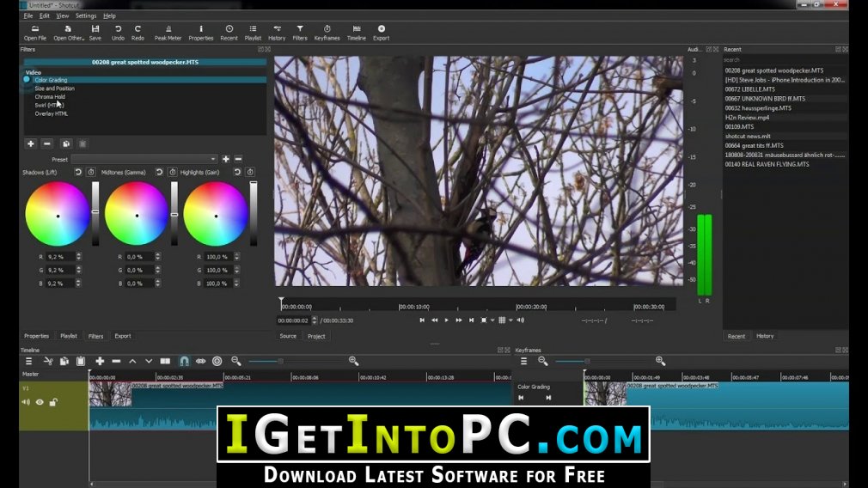Open the Properties toolbar icon

click(x=201, y=33)
